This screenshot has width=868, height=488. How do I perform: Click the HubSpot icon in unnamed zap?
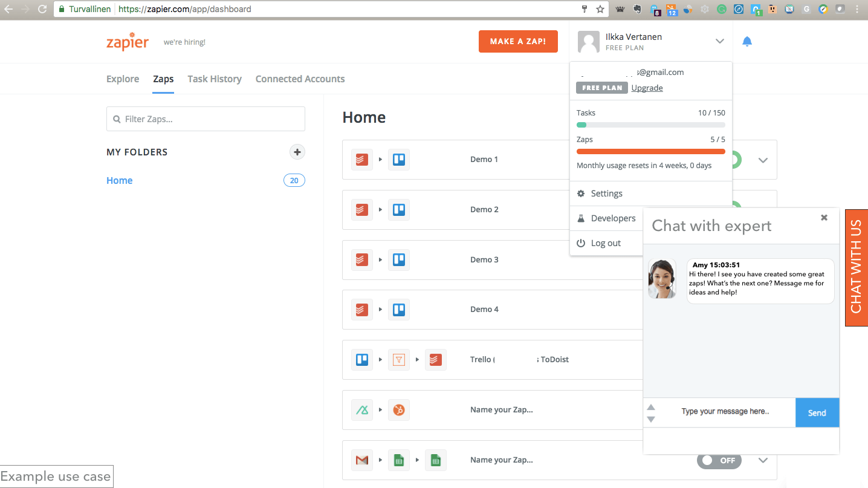(398, 410)
